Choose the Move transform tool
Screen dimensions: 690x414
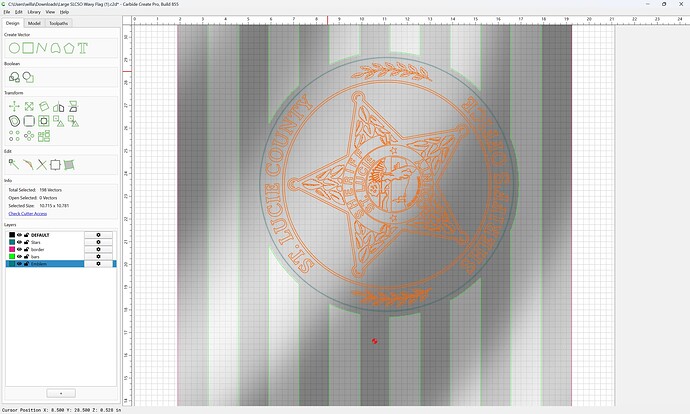14,106
